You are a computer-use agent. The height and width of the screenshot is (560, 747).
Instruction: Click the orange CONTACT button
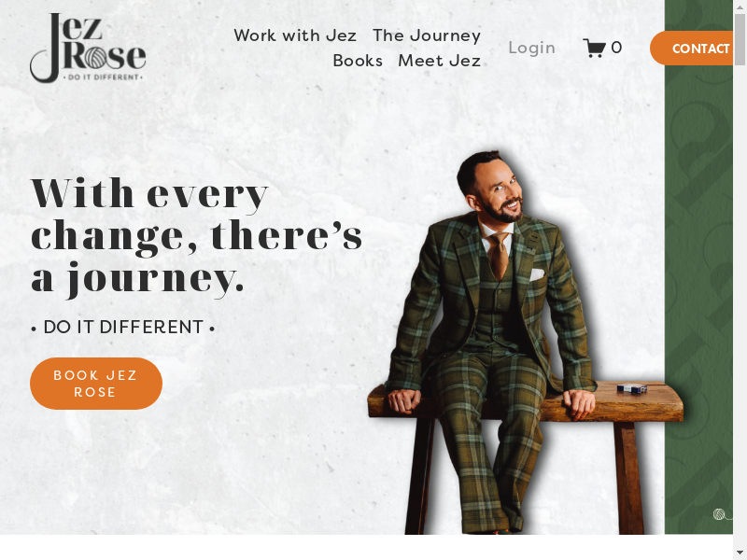(692, 49)
